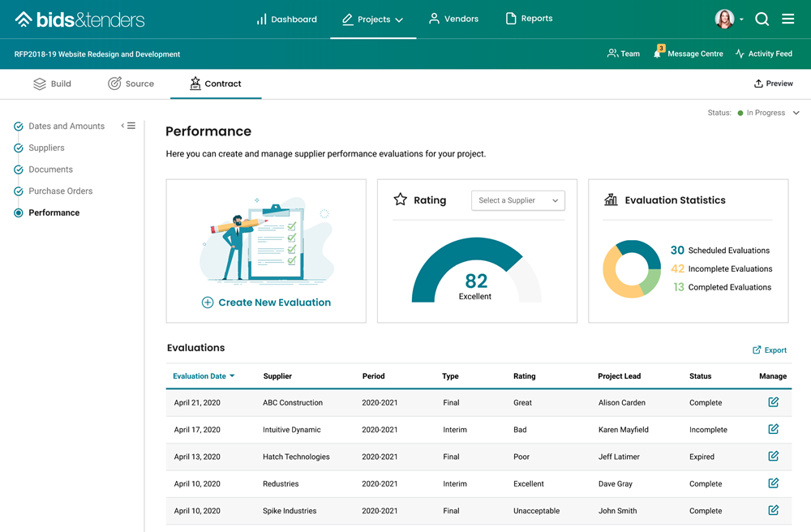Open Message Centre bell notifications
This screenshot has height=532, width=811.
658,54
